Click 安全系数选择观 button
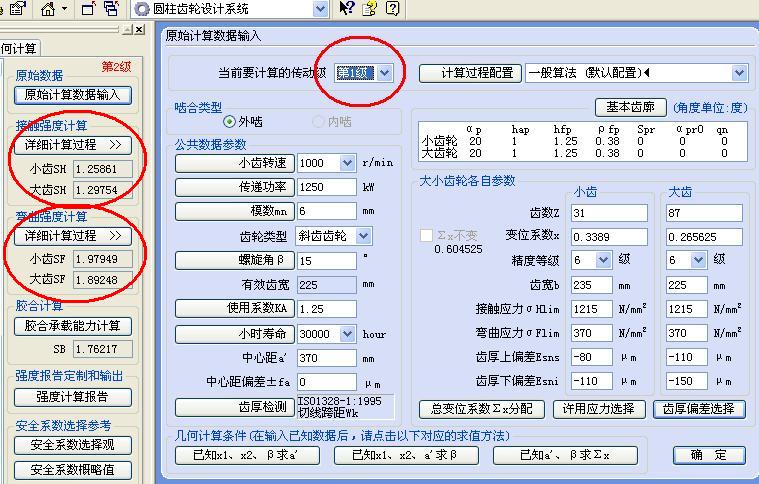 pyautogui.click(x=73, y=445)
